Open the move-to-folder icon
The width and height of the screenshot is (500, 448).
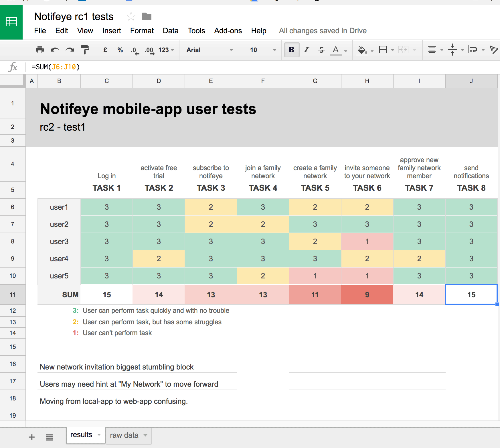coord(147,17)
